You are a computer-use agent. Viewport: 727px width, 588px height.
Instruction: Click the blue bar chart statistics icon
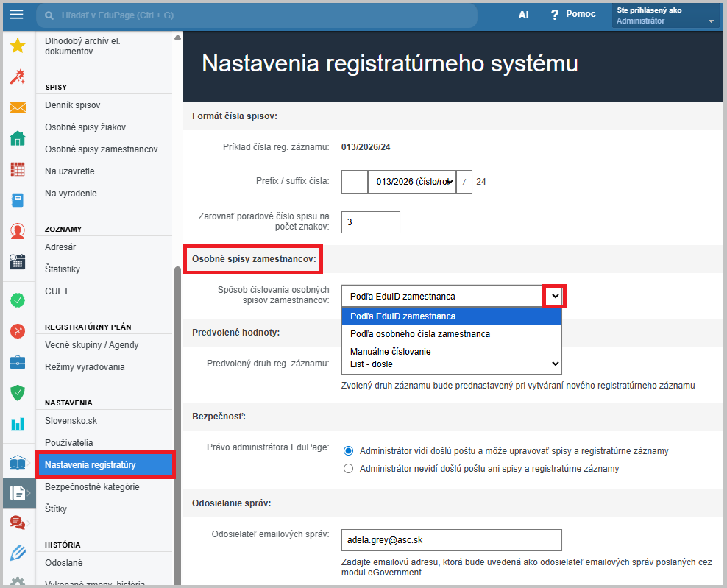(18, 424)
